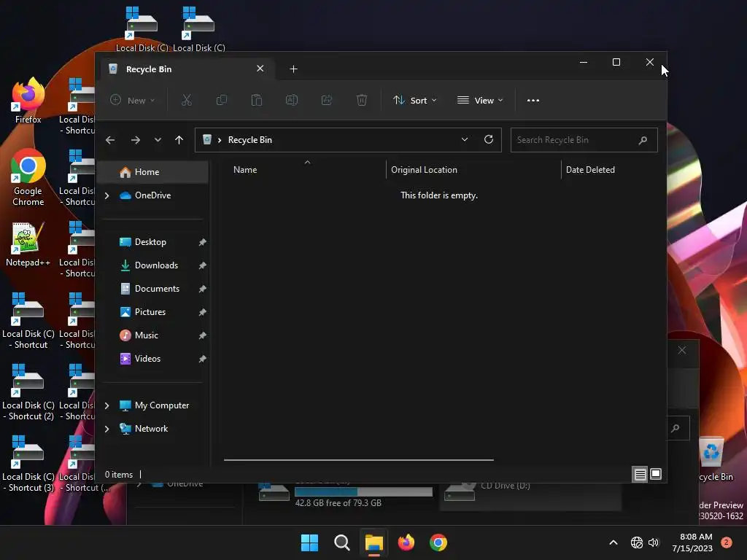Go up one level with up arrow
The height and width of the screenshot is (560, 747).
179,140
